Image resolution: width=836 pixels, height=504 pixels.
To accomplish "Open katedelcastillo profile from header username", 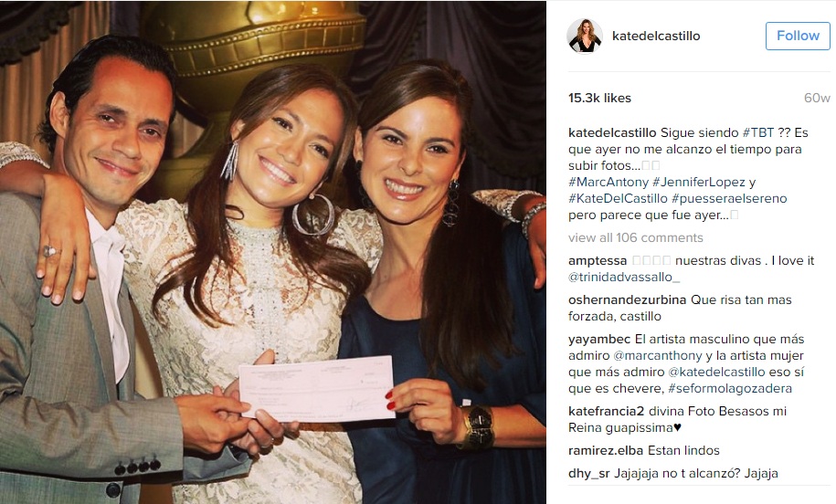I will [656, 36].
